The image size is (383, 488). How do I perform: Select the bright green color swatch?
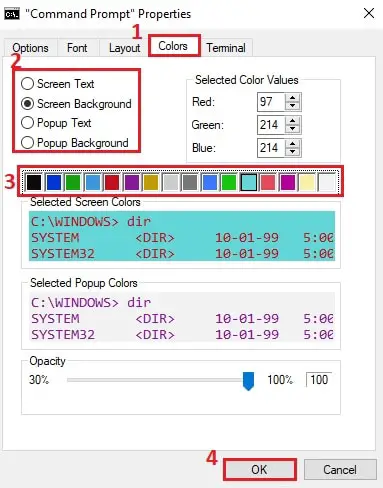pos(229,182)
